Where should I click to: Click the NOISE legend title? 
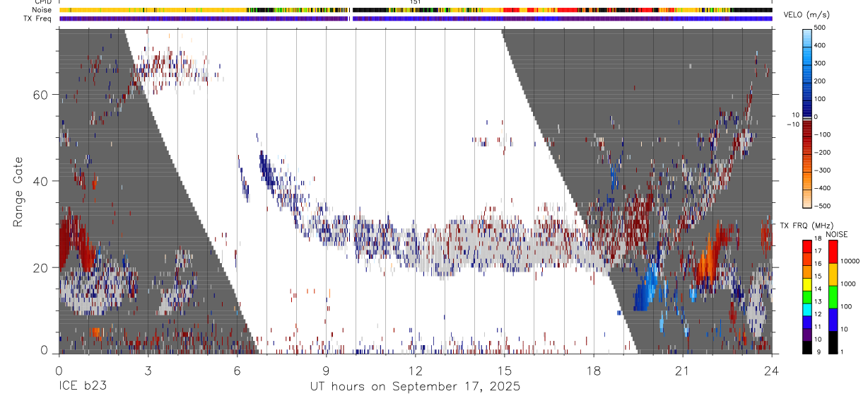(836, 234)
